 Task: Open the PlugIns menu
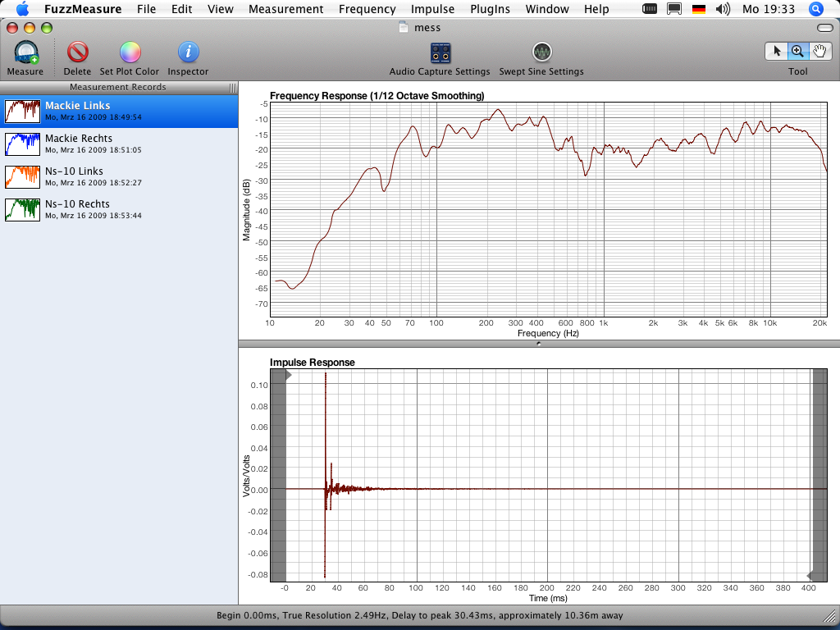click(x=491, y=9)
